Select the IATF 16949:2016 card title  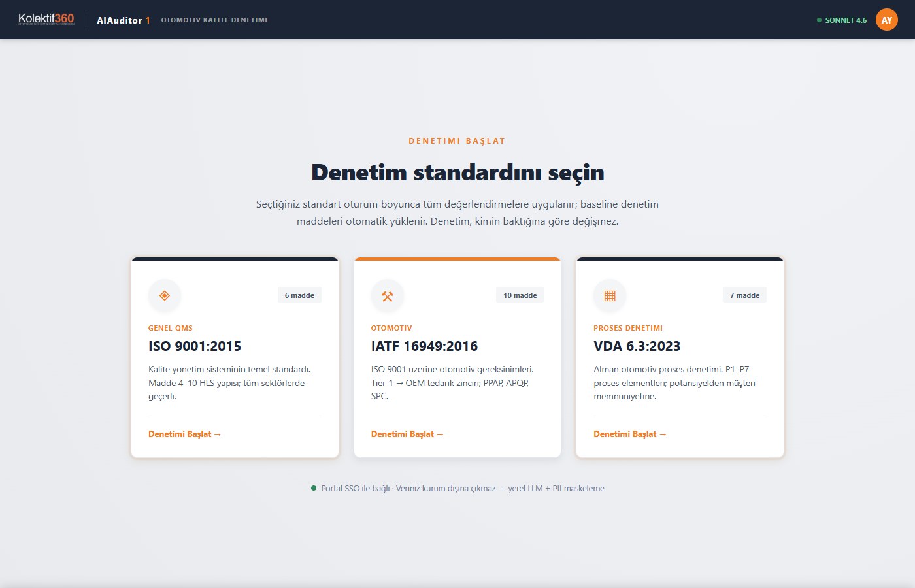click(x=424, y=346)
